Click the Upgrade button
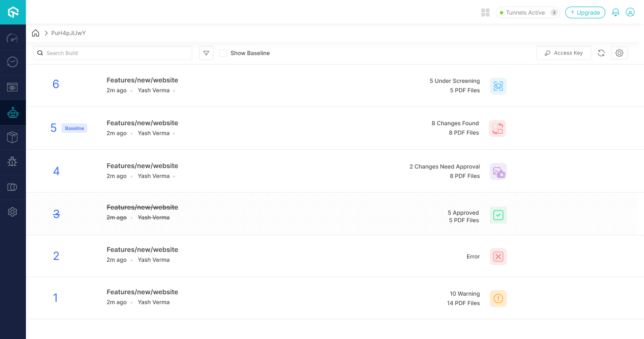The width and height of the screenshot is (644, 339). 585,13
